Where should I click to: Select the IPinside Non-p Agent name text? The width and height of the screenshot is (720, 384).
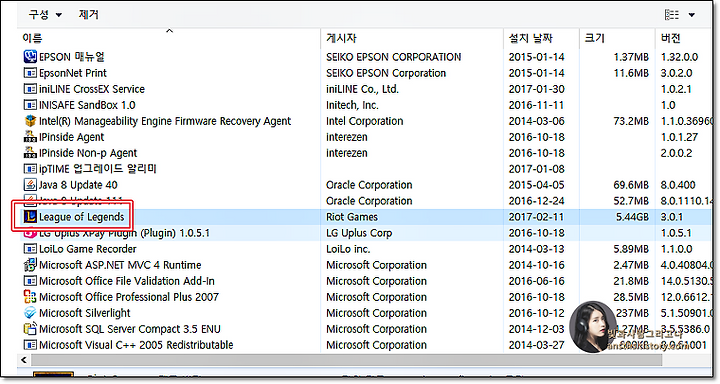[88, 153]
